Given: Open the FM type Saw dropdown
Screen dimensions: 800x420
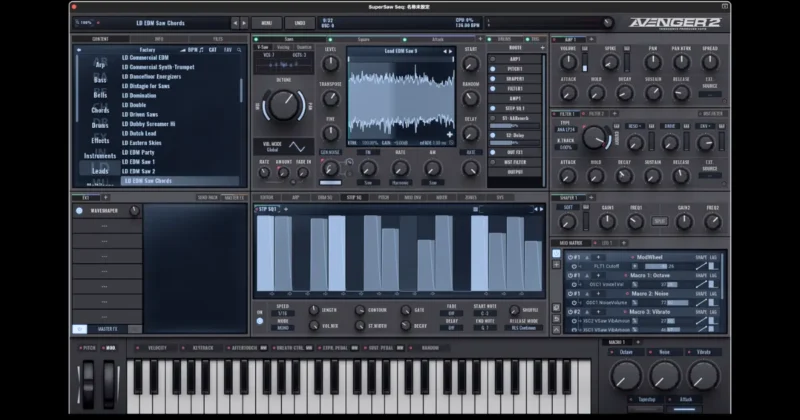Looking at the screenshot, I should pyautogui.click(x=368, y=182).
